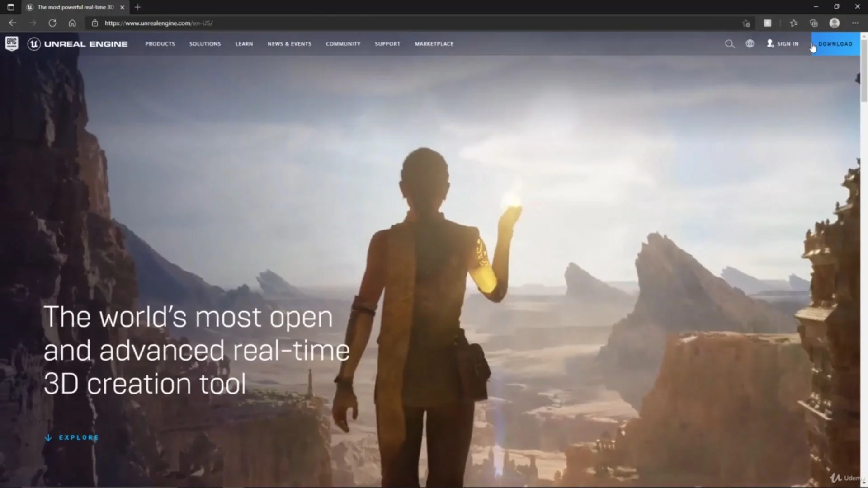Open a new tab with the plus button
Image resolution: width=868 pixels, height=488 pixels.
(x=137, y=7)
